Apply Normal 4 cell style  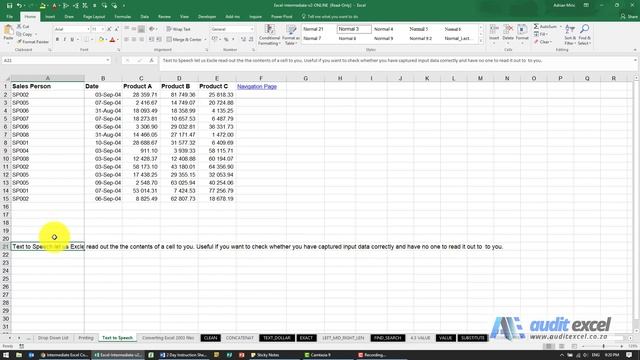click(x=384, y=29)
